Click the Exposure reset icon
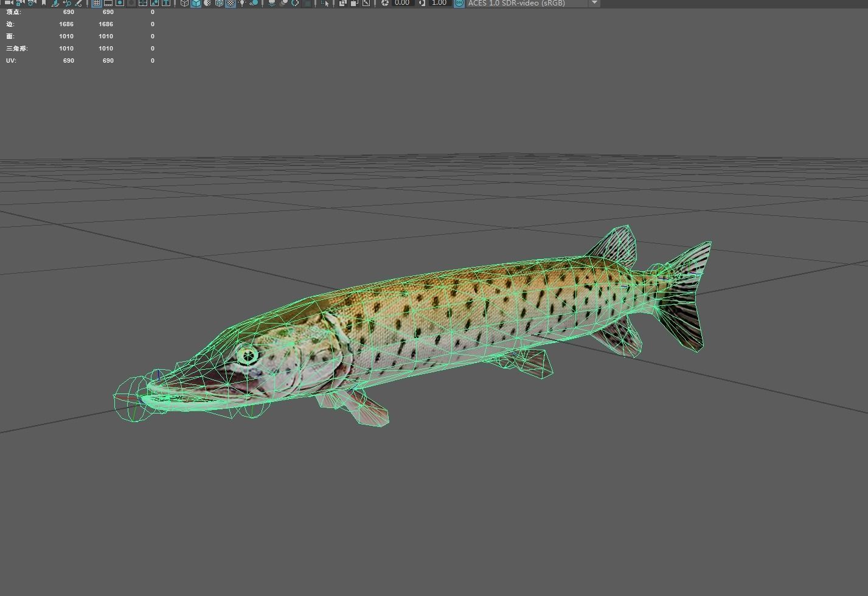The height and width of the screenshot is (596, 868). [x=384, y=3]
